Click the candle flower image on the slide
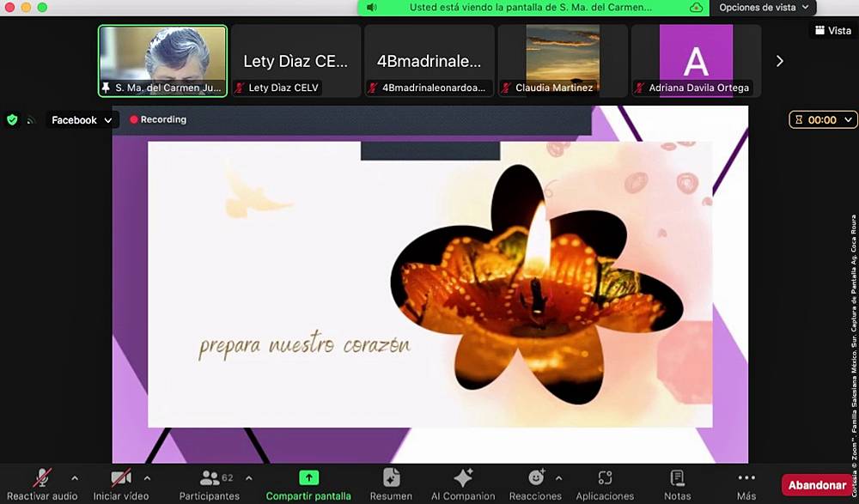 [536, 285]
